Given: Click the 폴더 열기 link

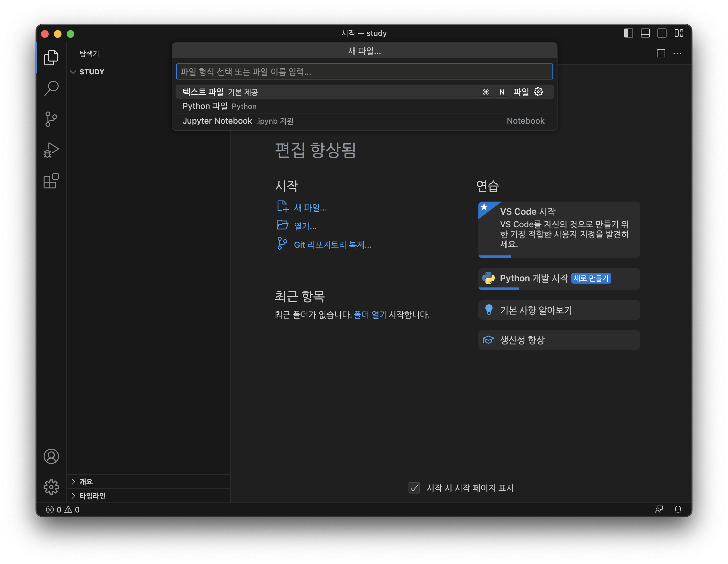Looking at the screenshot, I should (x=370, y=315).
